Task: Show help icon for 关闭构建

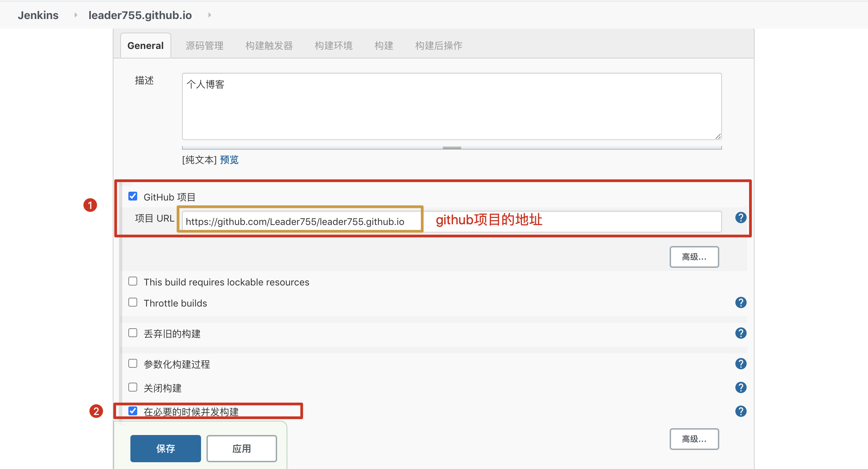Action: 740,387
